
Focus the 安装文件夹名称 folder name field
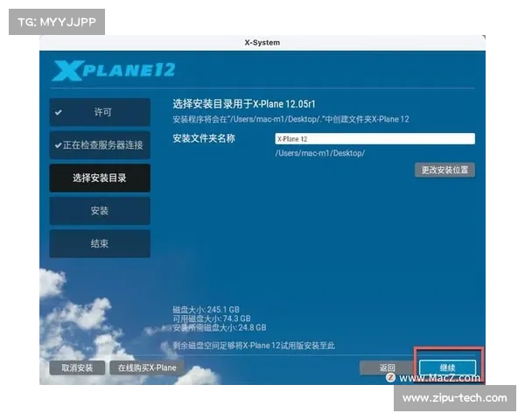(374, 138)
